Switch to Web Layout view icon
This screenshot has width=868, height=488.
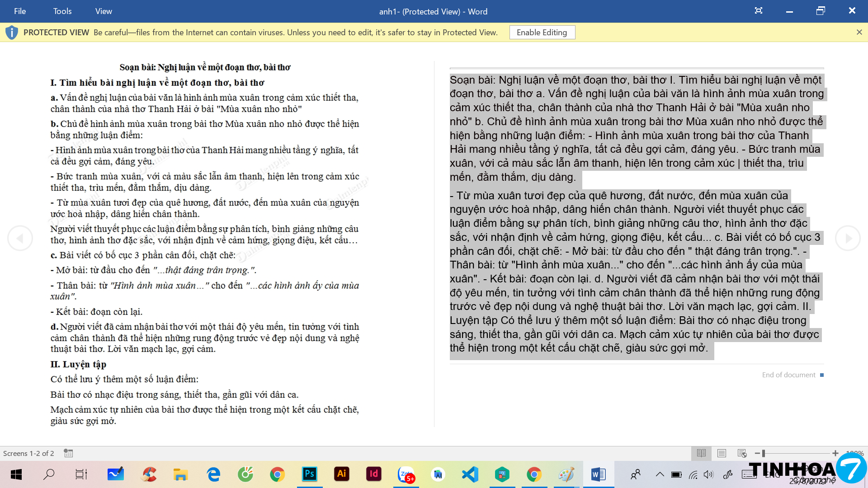tap(742, 453)
